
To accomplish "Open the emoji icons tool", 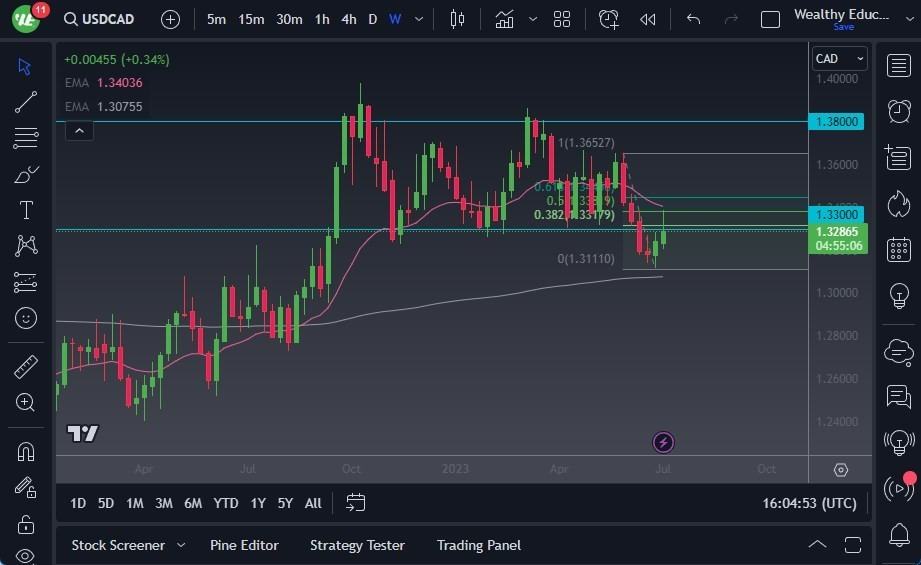I will [25, 318].
